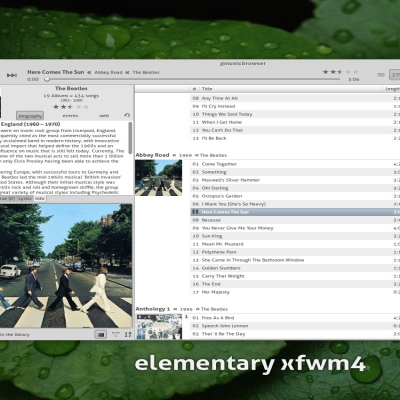This screenshot has height=400, width=400.
Task: Select the song Mean Mr. Mustard
Action: tap(295, 244)
